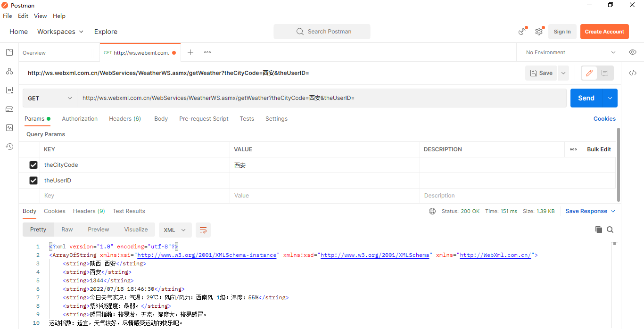Open the request comments icon

tap(605, 73)
